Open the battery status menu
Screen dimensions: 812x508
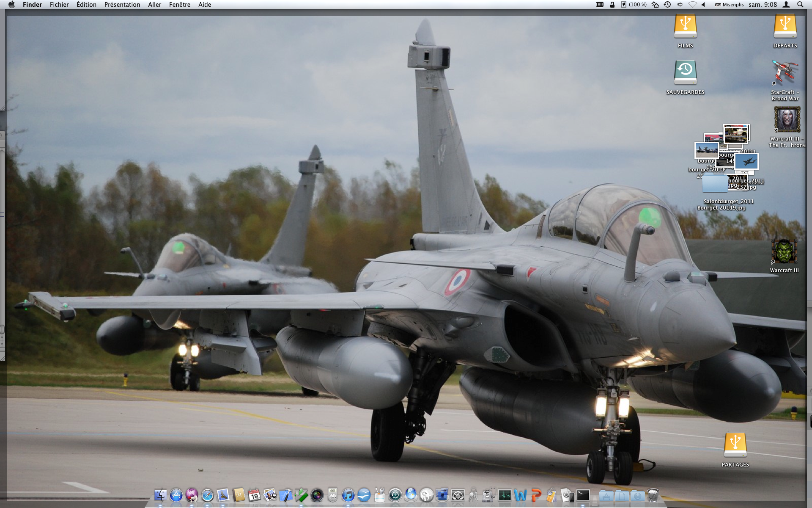(634, 5)
